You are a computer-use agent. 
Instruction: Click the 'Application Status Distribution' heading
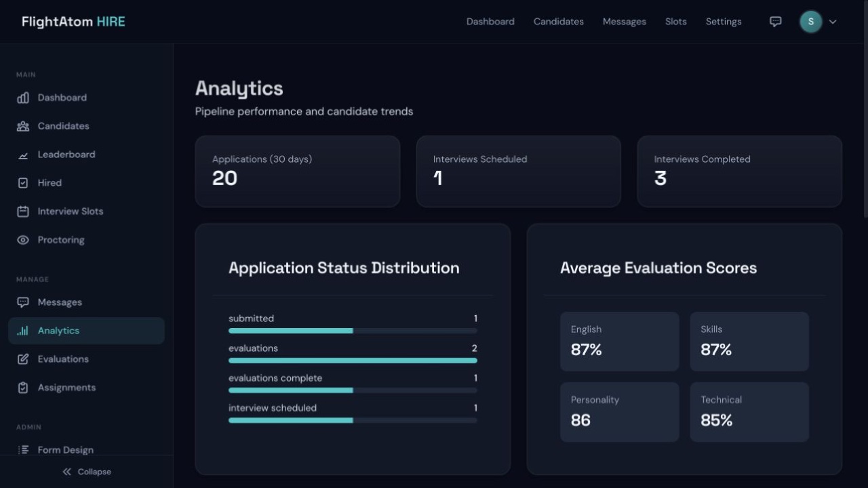344,268
